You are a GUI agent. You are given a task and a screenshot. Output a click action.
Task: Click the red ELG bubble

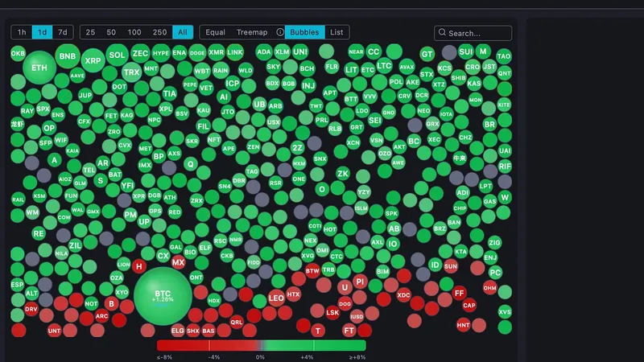coord(177,331)
